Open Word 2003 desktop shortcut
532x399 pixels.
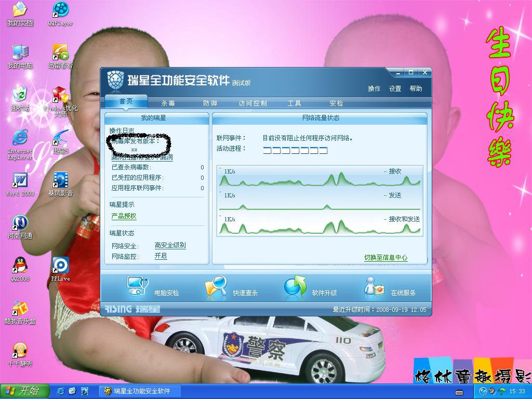(20, 184)
